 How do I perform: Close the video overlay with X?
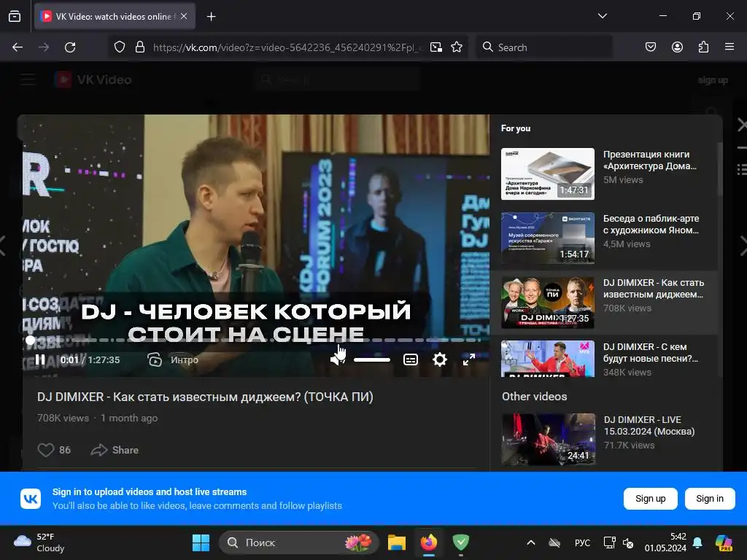pyautogui.click(x=742, y=125)
